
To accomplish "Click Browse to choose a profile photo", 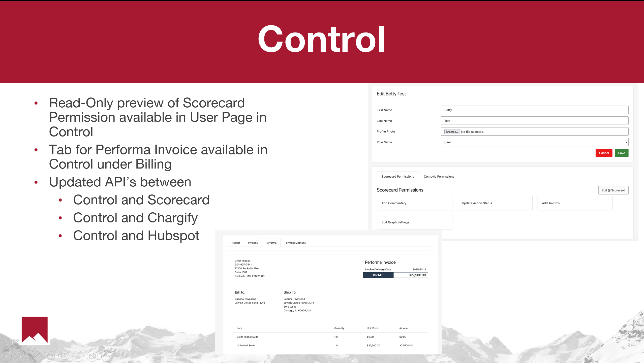I will tap(452, 132).
